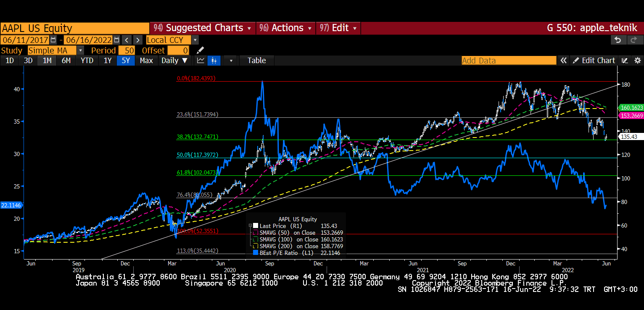Select the Max time range

(146, 61)
